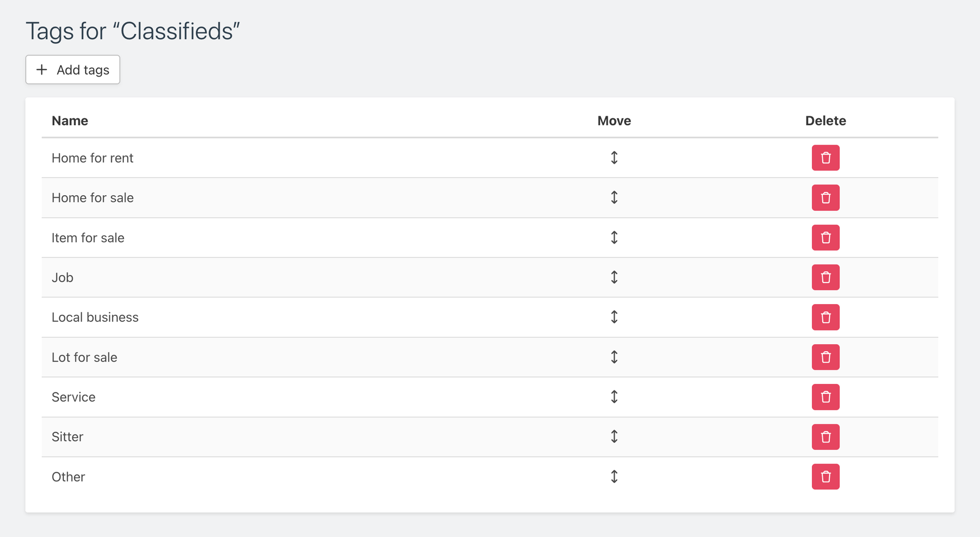
Task: Click the move icon for "Other"
Action: point(614,477)
